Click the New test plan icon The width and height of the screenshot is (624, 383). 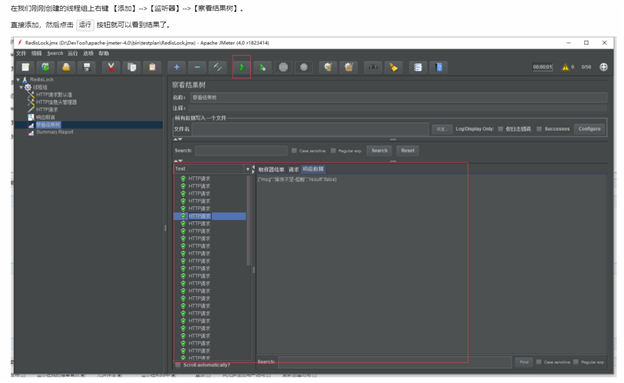tap(25, 67)
